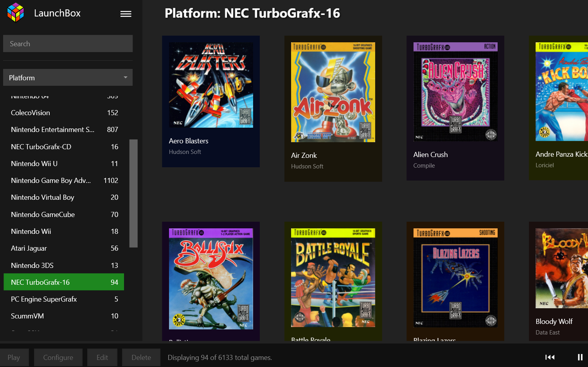Image resolution: width=588 pixels, height=367 pixels.
Task: Select the Ballistix cover art
Action: [x=211, y=279]
